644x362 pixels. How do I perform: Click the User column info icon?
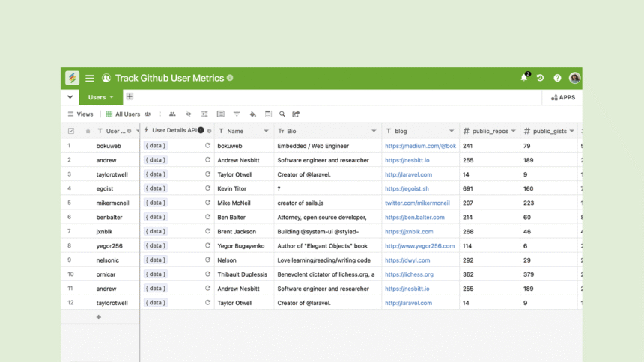(x=130, y=131)
